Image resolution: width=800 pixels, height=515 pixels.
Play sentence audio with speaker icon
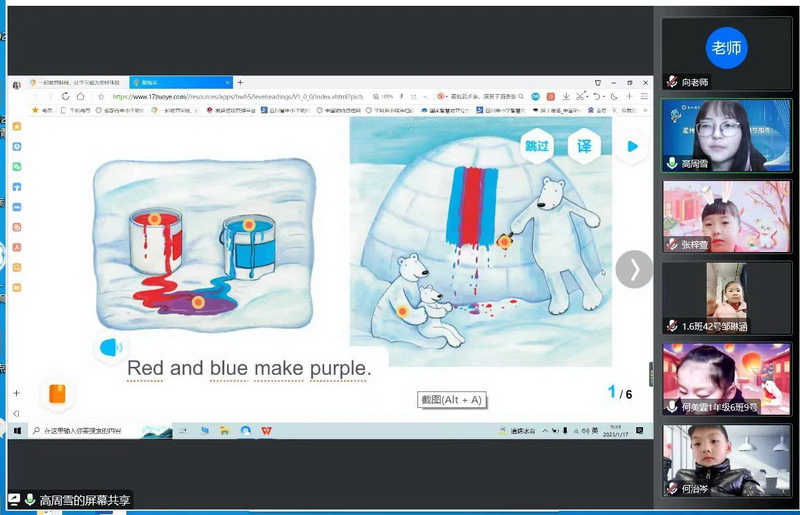tap(111, 348)
